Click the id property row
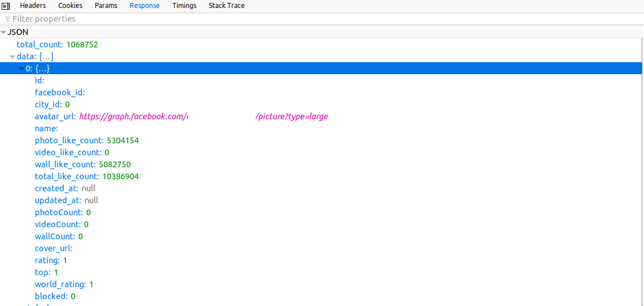This screenshot has width=644, height=306. (x=320, y=80)
